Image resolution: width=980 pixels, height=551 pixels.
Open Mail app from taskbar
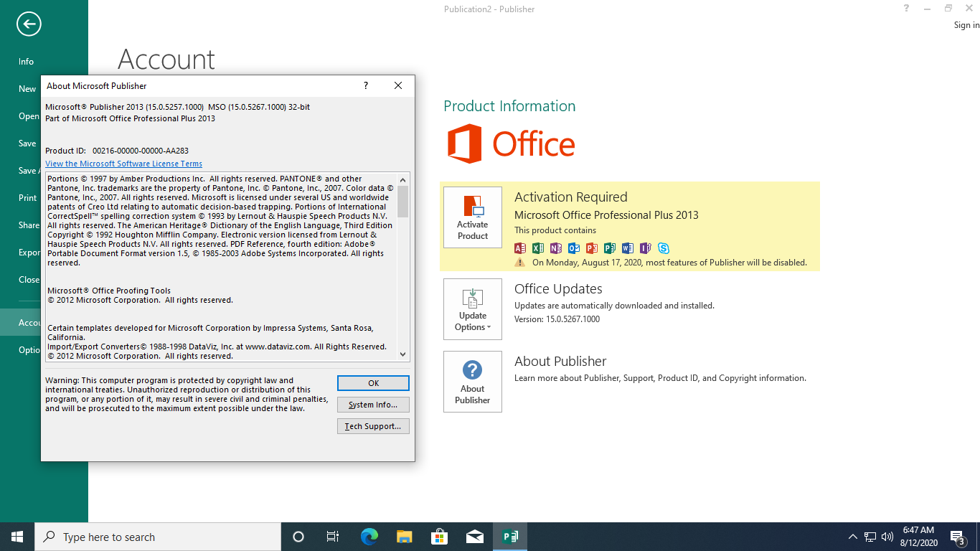tap(475, 537)
